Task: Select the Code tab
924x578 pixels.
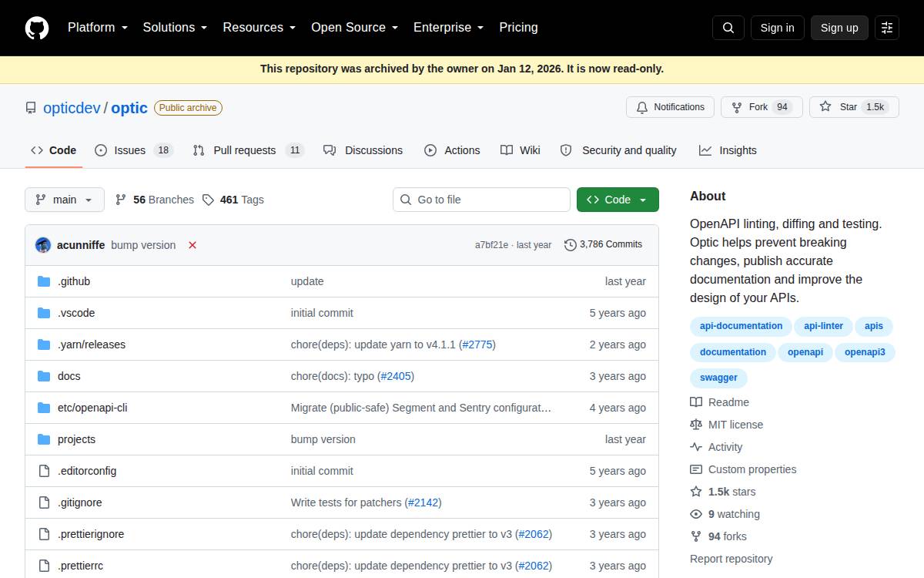Action: coord(54,150)
